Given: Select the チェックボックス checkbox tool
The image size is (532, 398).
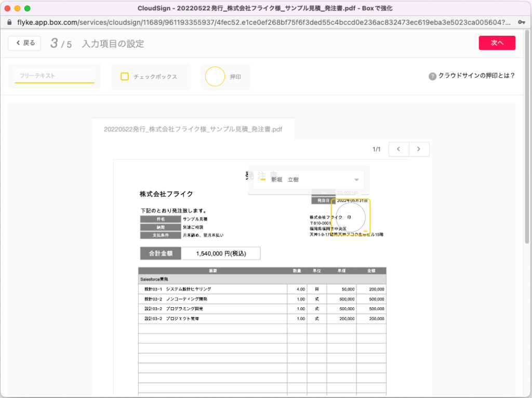Looking at the screenshot, I should point(151,77).
